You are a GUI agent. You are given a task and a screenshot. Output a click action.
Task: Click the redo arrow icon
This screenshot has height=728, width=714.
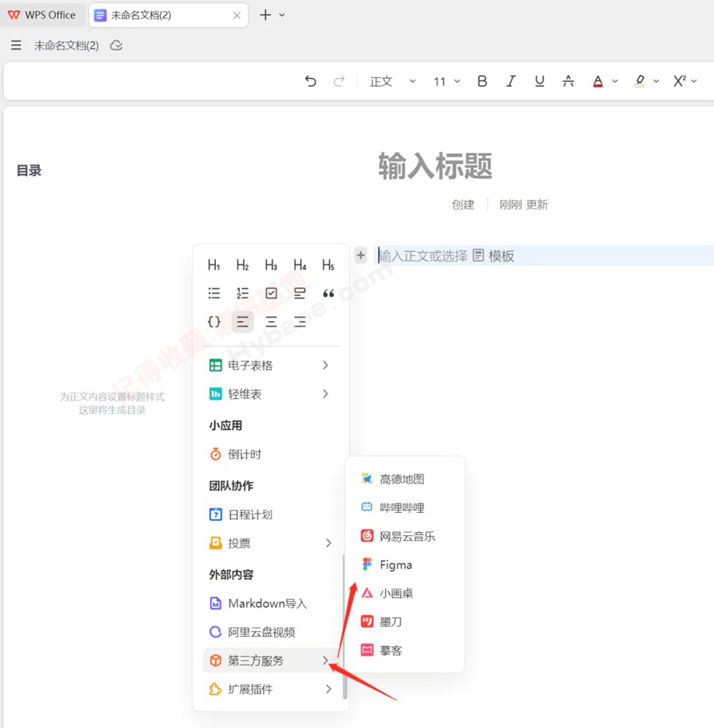pyautogui.click(x=339, y=81)
